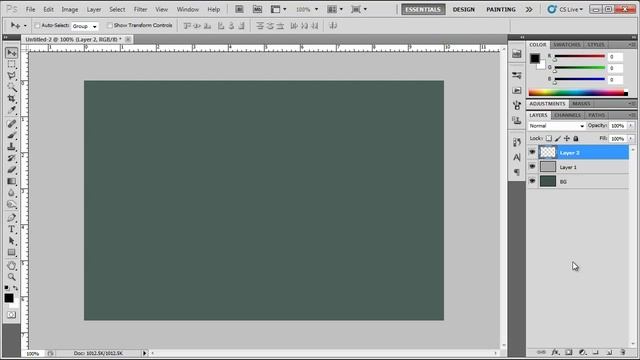
Task: Select the History Brush tool
Action: pyautogui.click(x=11, y=158)
